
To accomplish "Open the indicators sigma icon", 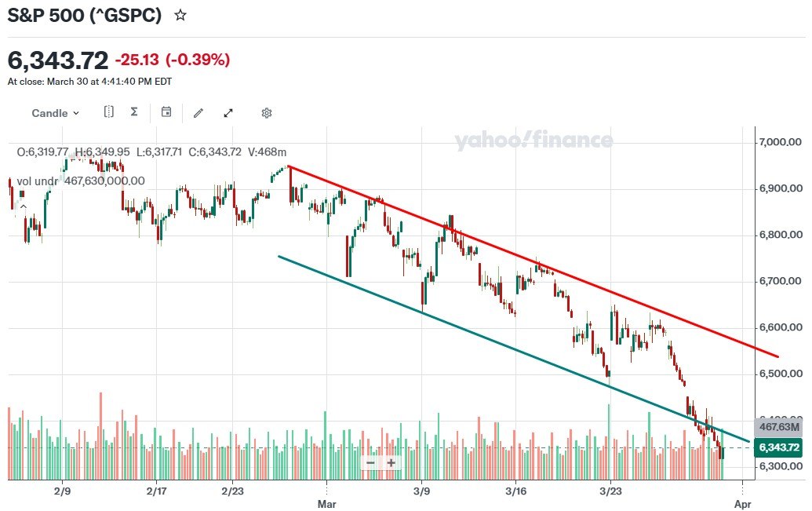I will 134,112.
